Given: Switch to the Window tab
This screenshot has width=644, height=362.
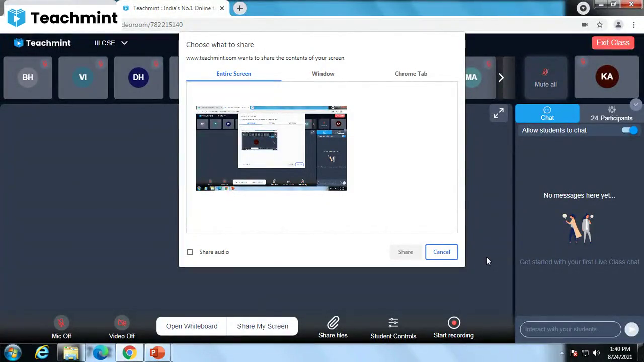Looking at the screenshot, I should [x=323, y=74].
